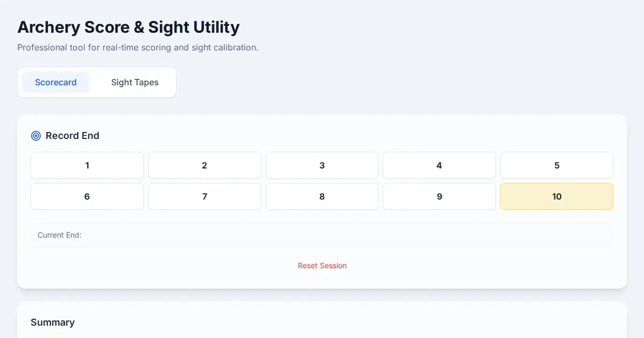Screen dimensions: 644x338
Task: Click the 9 score button
Action: tap(439, 196)
